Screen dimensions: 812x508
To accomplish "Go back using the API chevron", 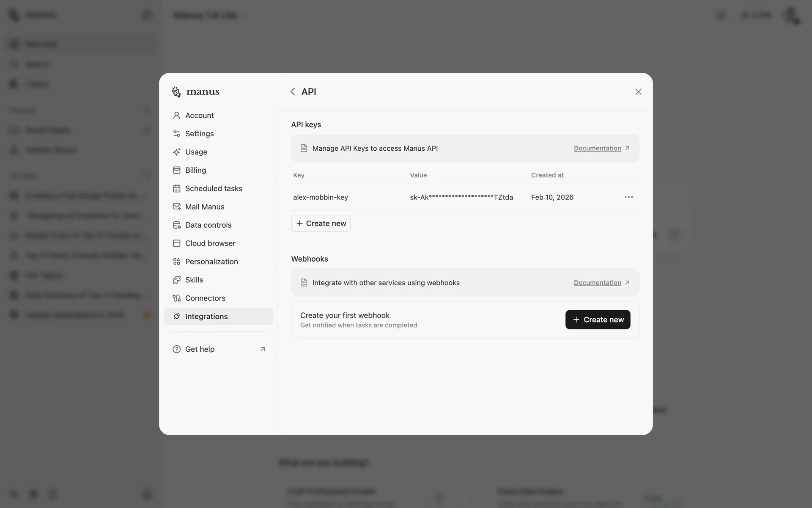I will pos(293,92).
